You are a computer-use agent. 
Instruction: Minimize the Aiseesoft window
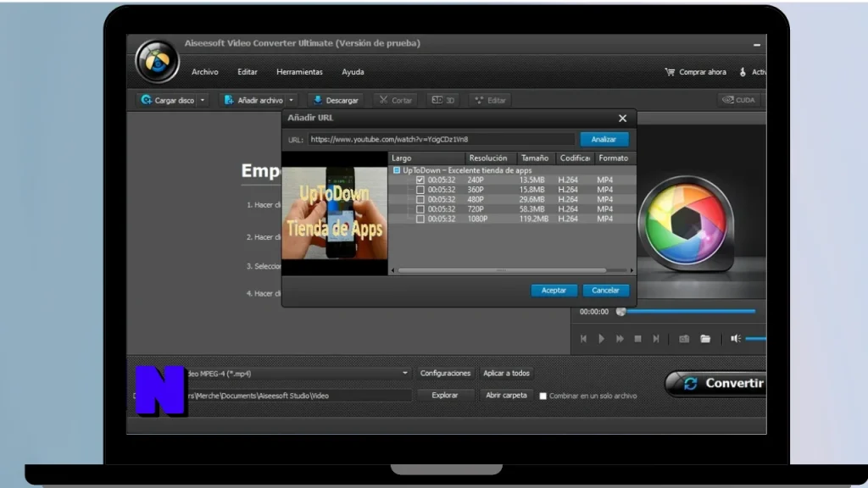click(x=757, y=44)
